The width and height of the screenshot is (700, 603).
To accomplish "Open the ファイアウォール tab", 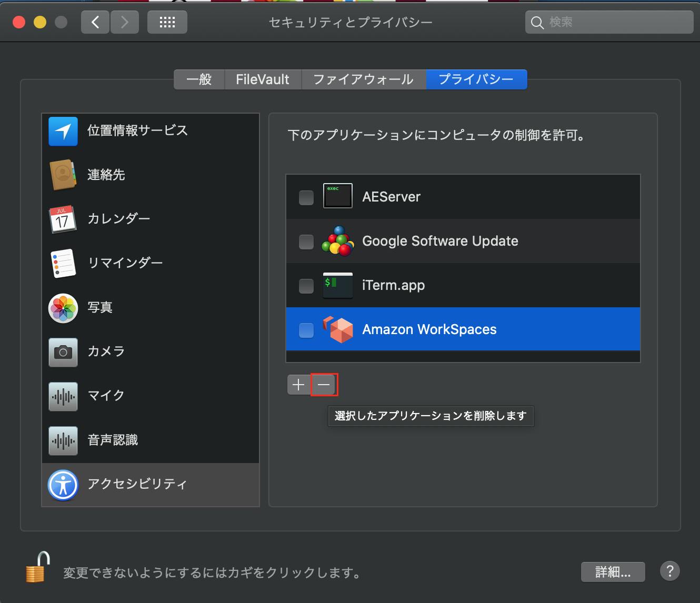I will point(363,79).
